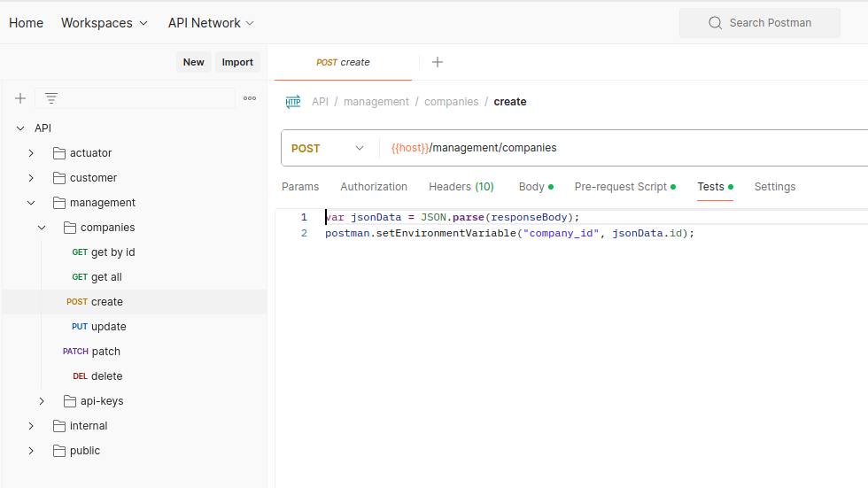Click the companies folder icon
This screenshot has width=868, height=488.
tap(70, 228)
